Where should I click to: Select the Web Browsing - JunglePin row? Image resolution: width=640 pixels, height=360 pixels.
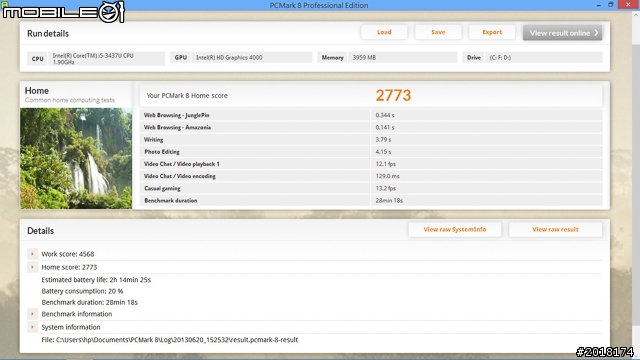coord(371,115)
